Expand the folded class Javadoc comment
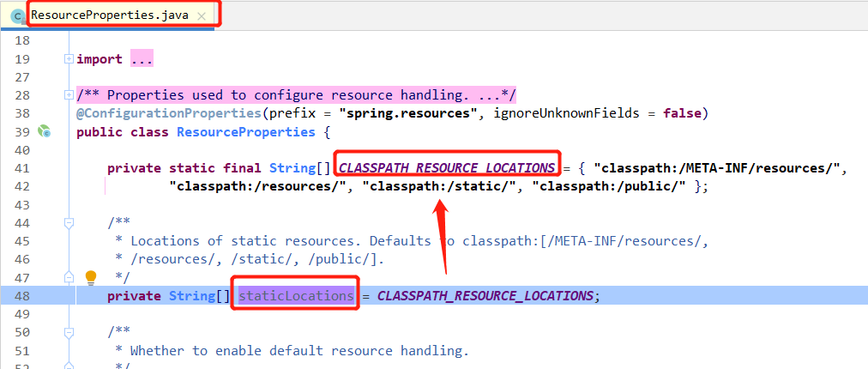868x369 pixels. coord(69,94)
